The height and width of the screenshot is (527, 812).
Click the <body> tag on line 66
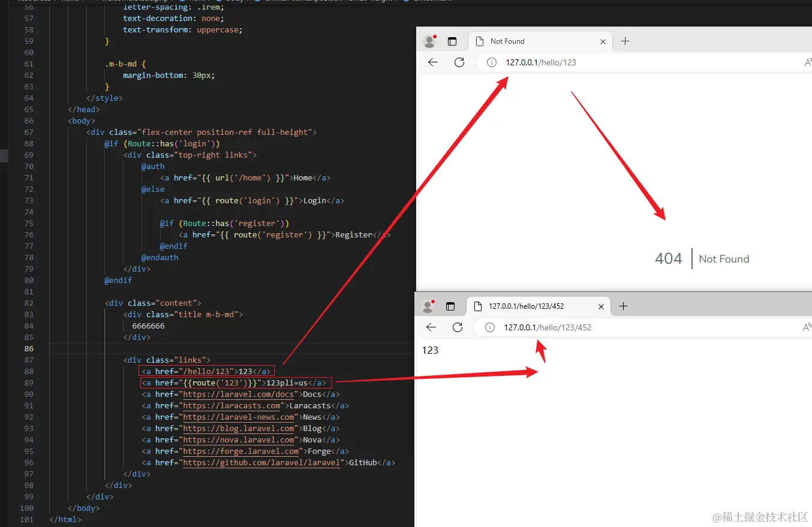point(82,121)
